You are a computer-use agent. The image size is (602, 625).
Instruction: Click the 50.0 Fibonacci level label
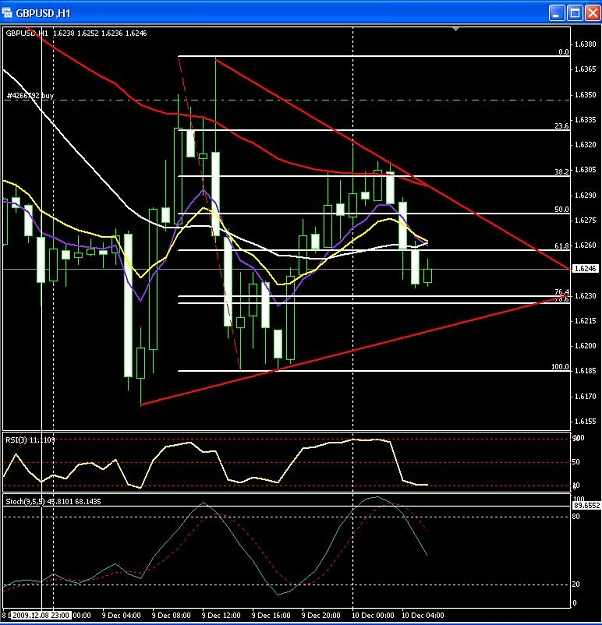[x=562, y=209]
